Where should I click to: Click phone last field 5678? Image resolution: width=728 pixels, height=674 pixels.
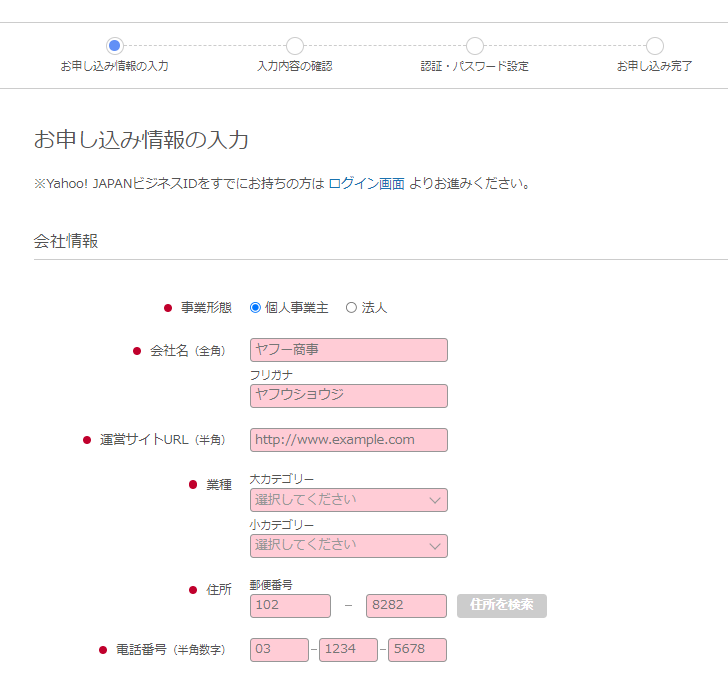(x=417, y=650)
